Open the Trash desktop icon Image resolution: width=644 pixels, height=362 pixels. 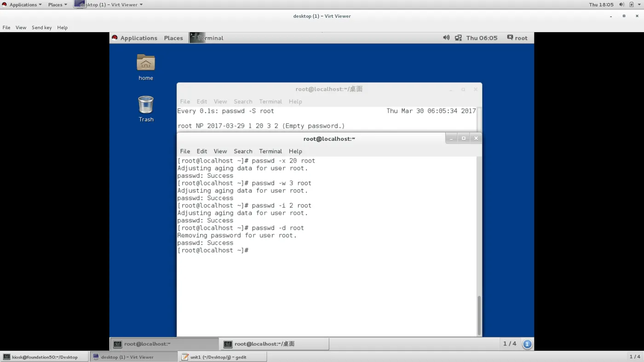pyautogui.click(x=146, y=109)
